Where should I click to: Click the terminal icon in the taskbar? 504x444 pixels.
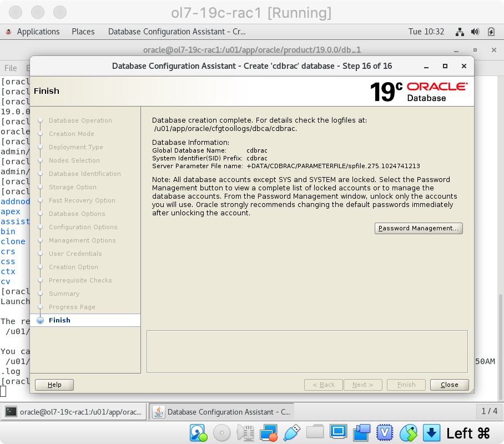11,411
